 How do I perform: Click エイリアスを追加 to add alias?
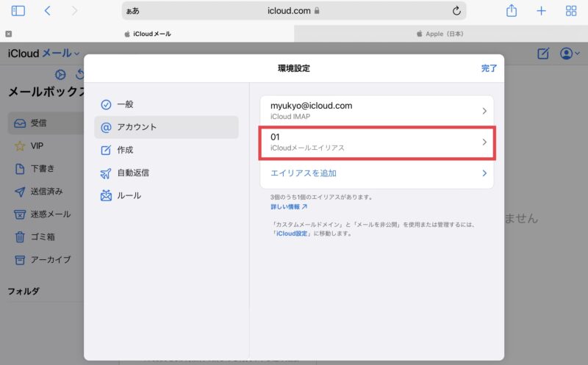[376, 173]
